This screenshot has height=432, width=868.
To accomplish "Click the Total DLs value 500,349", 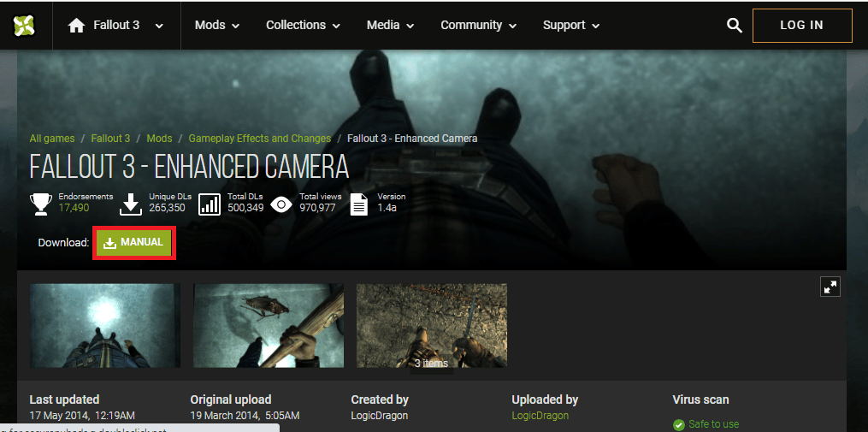I will pos(245,208).
